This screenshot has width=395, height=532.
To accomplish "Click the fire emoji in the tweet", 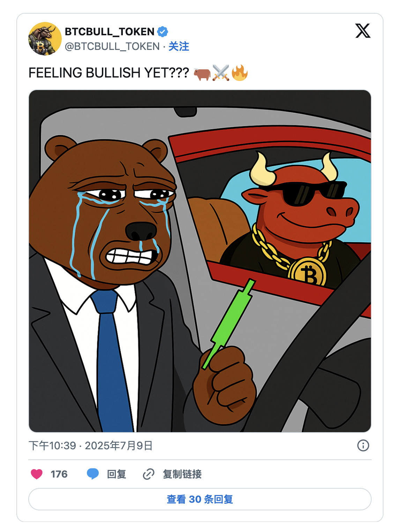I will 240,73.
